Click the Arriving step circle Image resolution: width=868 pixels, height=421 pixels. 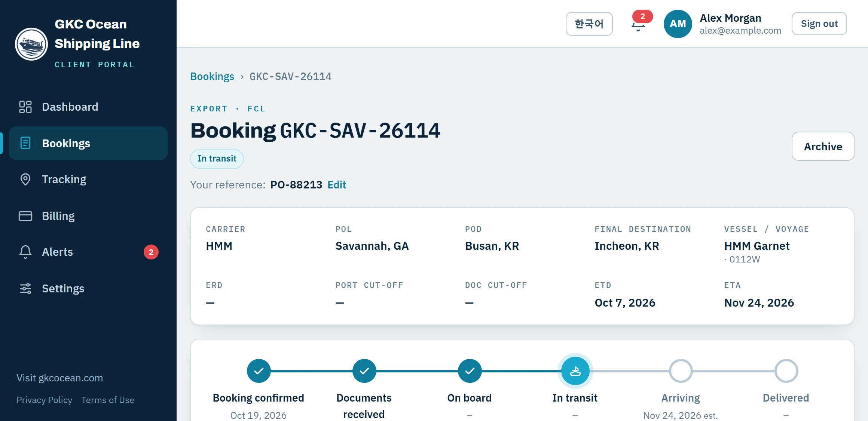click(x=681, y=371)
